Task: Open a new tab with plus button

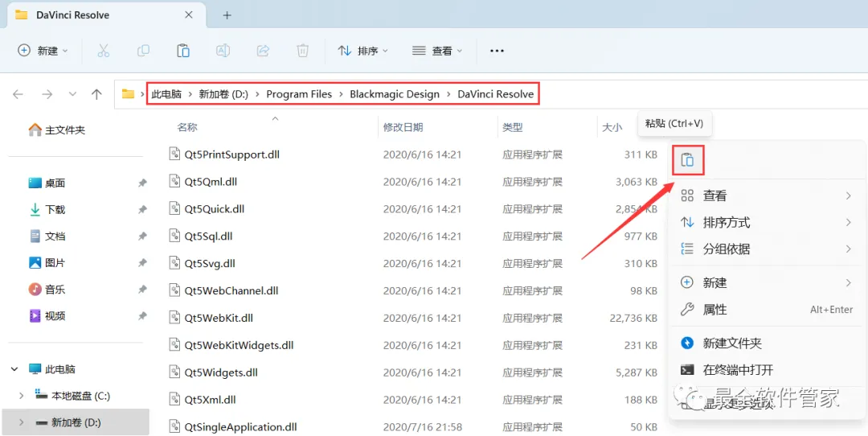Action: pyautogui.click(x=227, y=15)
